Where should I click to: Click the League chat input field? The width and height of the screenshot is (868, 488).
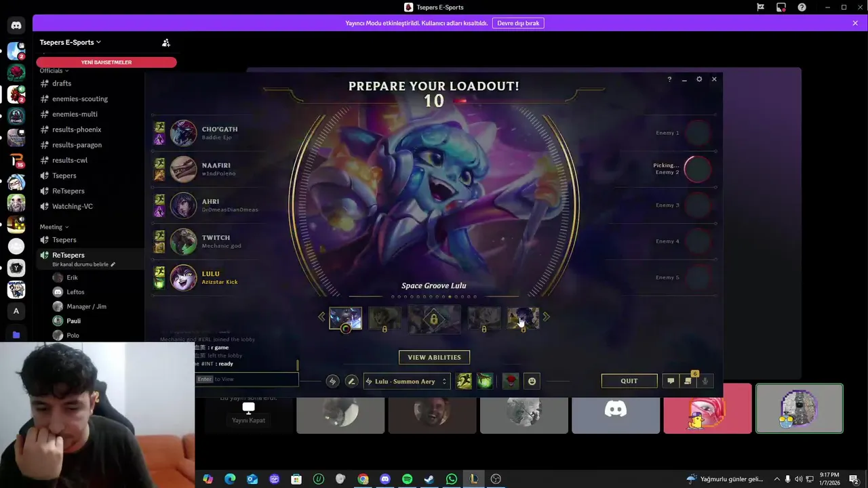[x=247, y=379]
